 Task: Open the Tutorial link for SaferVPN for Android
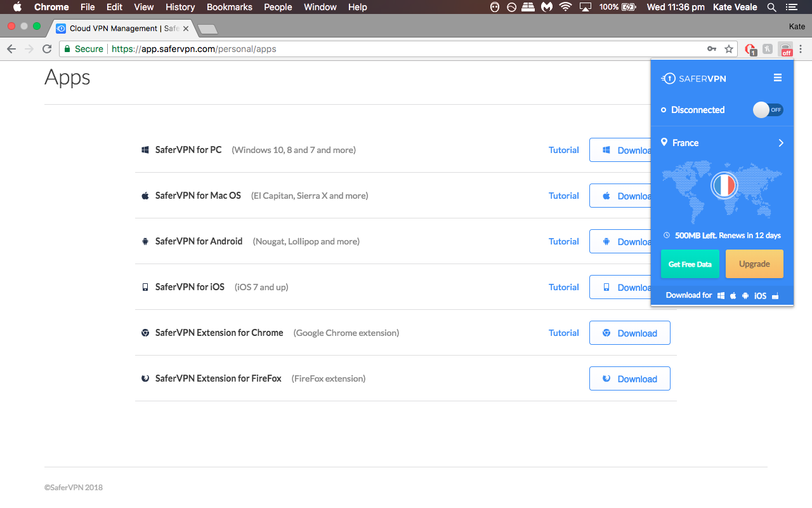[563, 241]
